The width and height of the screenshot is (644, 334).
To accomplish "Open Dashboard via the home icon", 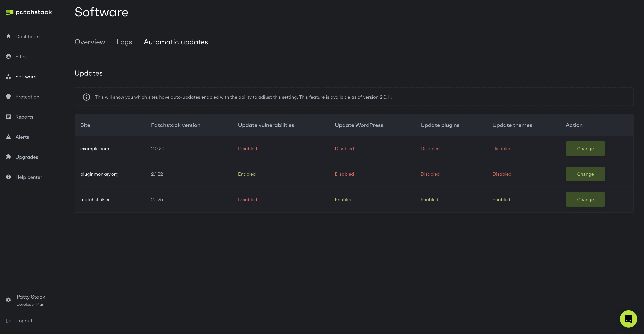I will [x=8, y=36].
